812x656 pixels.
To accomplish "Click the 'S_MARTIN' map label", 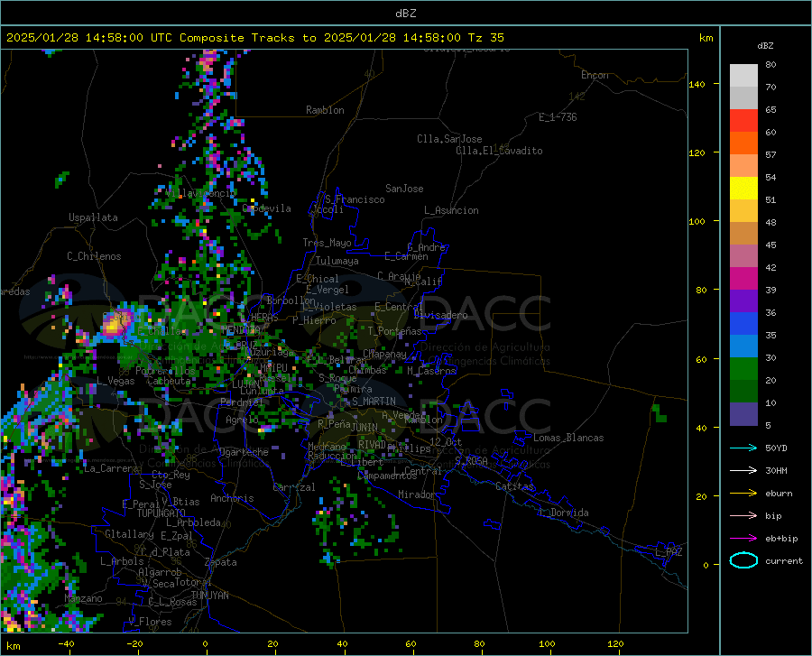I will tap(374, 402).
